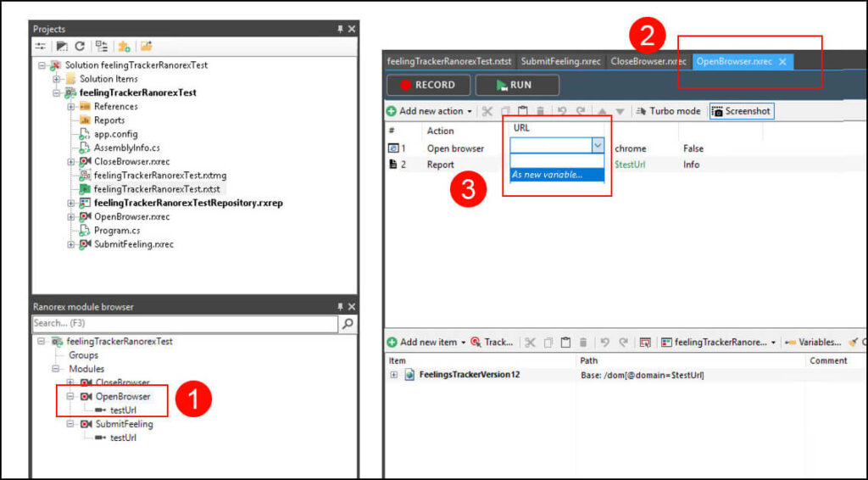The width and height of the screenshot is (868, 480).
Task: Open the feelingTrackerRanore... repository dropdown
Action: [773, 343]
